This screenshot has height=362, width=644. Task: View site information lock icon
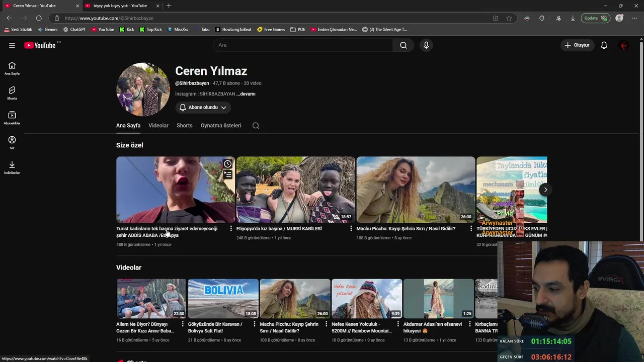[x=57, y=18]
